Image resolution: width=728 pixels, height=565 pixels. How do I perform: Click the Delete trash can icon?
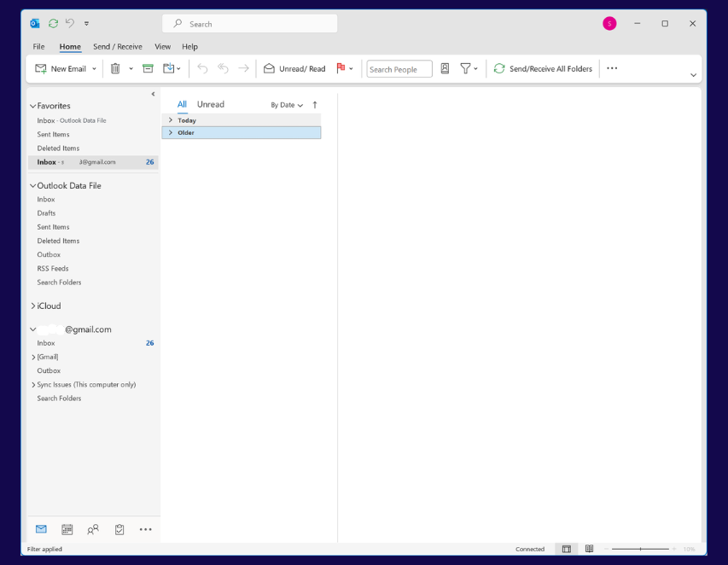[x=115, y=69]
